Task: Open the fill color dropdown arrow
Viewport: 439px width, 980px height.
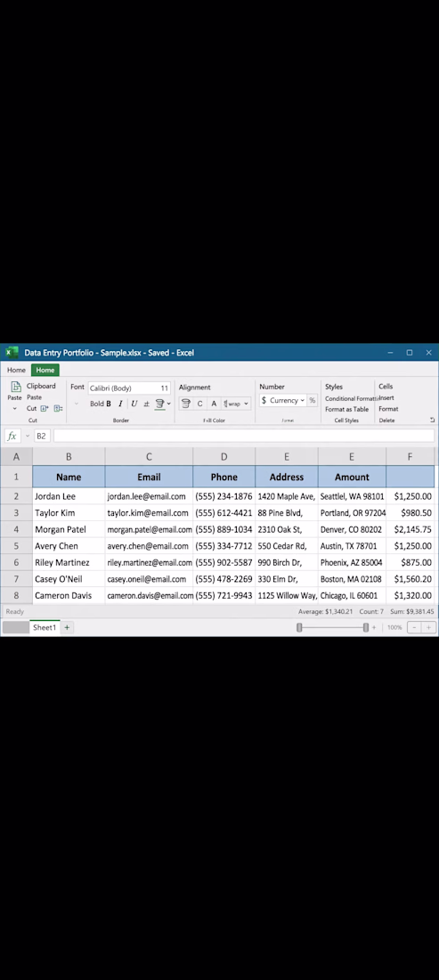Action: click(168, 404)
